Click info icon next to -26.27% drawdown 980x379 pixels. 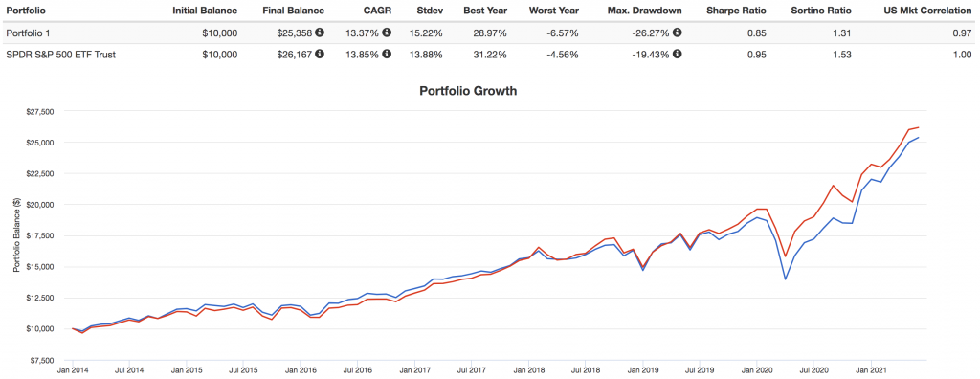(x=678, y=32)
